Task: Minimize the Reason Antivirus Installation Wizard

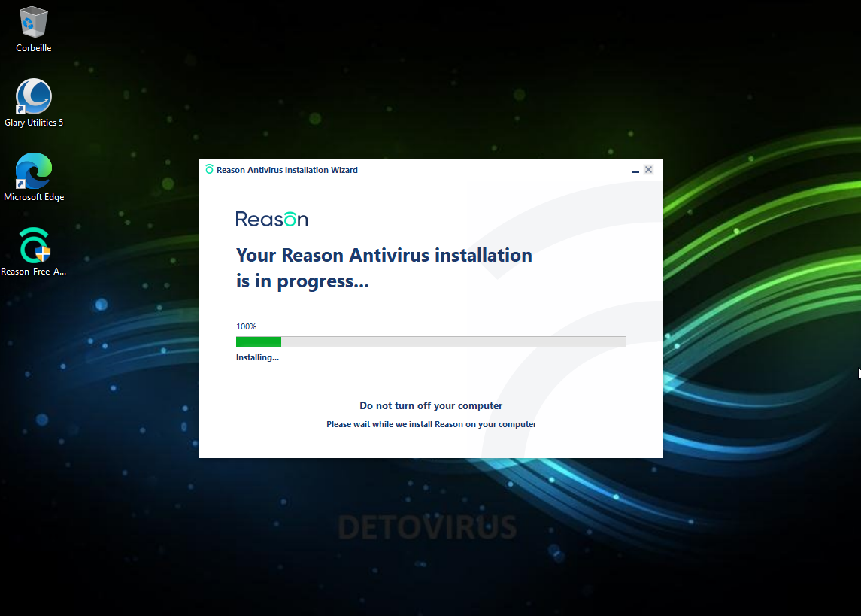Action: pos(635,170)
